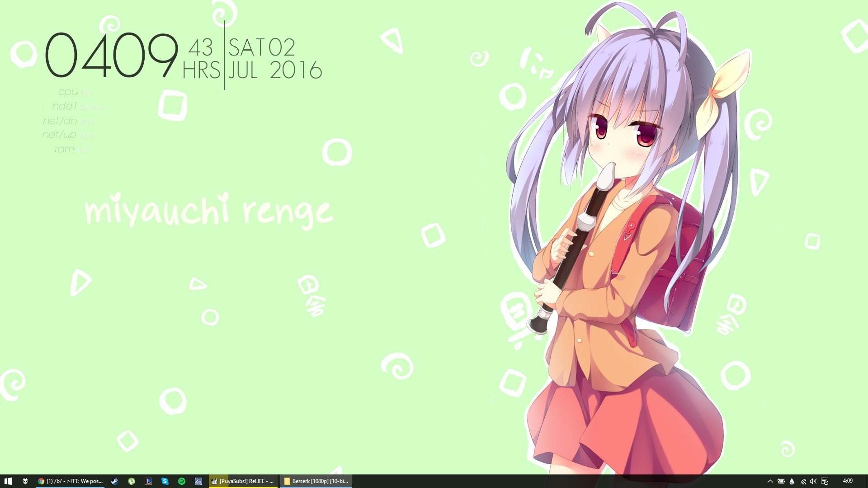Viewport: 868px width, 488px height.
Task: Click the 43 seconds counter
Action: (201, 47)
